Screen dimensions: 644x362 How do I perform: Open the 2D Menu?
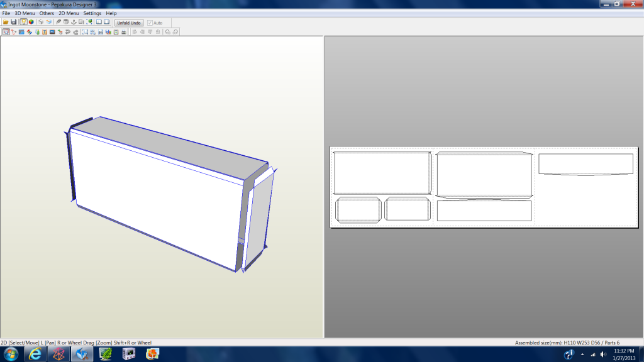click(x=69, y=13)
